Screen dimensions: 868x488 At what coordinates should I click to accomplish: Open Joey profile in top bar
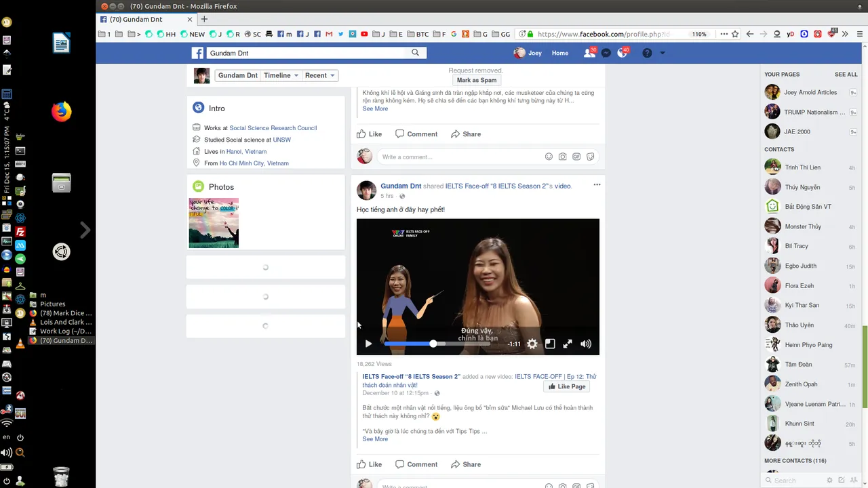point(528,53)
